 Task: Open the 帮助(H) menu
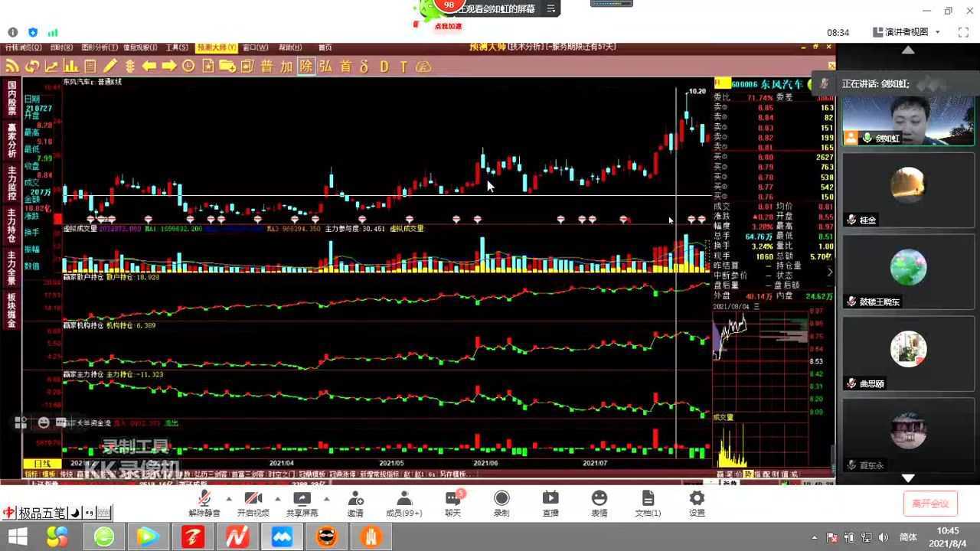290,47
